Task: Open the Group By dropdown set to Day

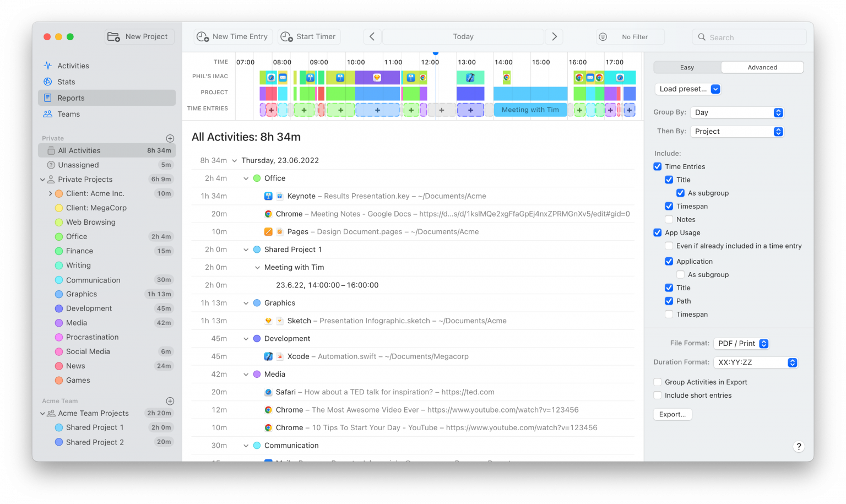Action: tap(736, 112)
